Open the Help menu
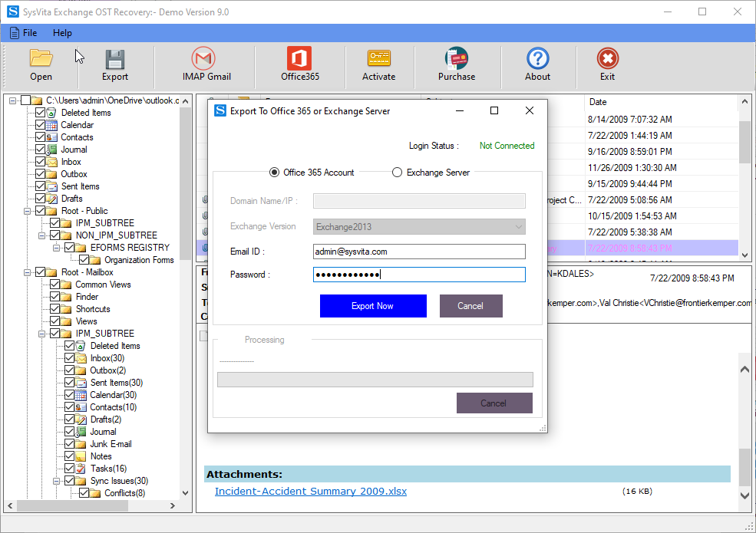Image resolution: width=756 pixels, height=533 pixels. [x=62, y=33]
